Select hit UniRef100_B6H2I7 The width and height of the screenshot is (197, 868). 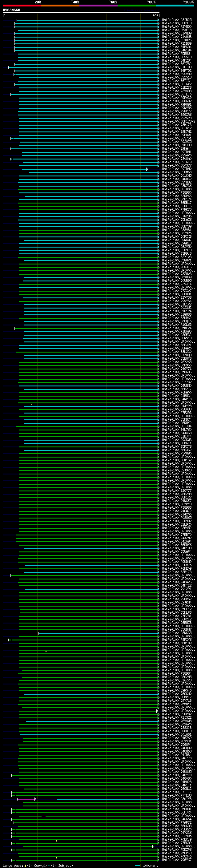[177, 389]
